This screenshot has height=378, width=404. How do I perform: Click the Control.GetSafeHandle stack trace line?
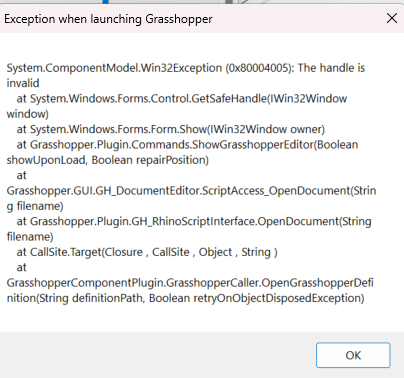[182, 99]
